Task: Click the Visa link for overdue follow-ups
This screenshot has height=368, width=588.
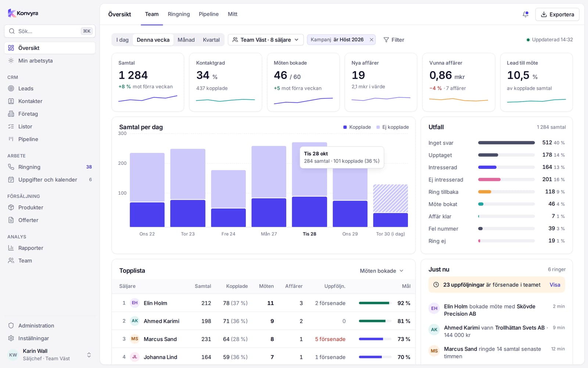Action: 555,285
